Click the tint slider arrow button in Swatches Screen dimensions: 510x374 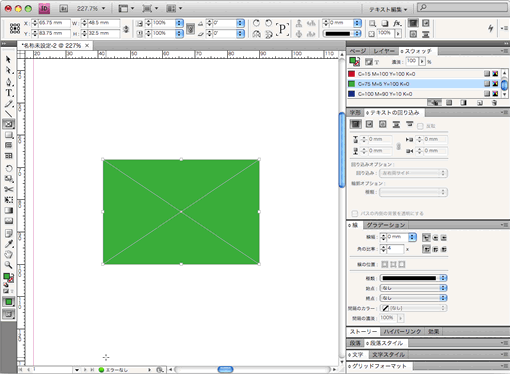(x=422, y=61)
